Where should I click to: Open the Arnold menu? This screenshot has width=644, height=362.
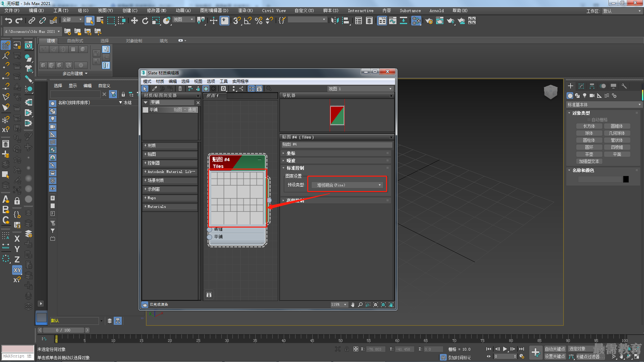(x=436, y=11)
